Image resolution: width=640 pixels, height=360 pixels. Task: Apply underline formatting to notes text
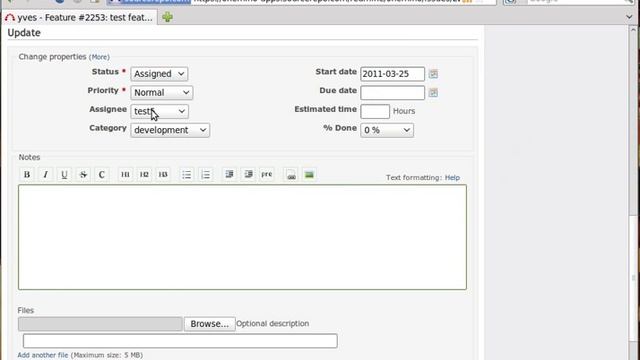(x=64, y=175)
